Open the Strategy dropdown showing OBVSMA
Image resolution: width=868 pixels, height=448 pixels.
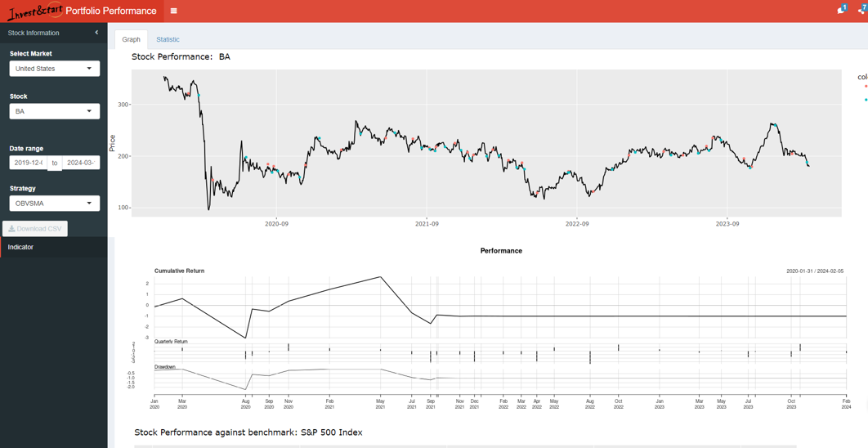pyautogui.click(x=55, y=204)
